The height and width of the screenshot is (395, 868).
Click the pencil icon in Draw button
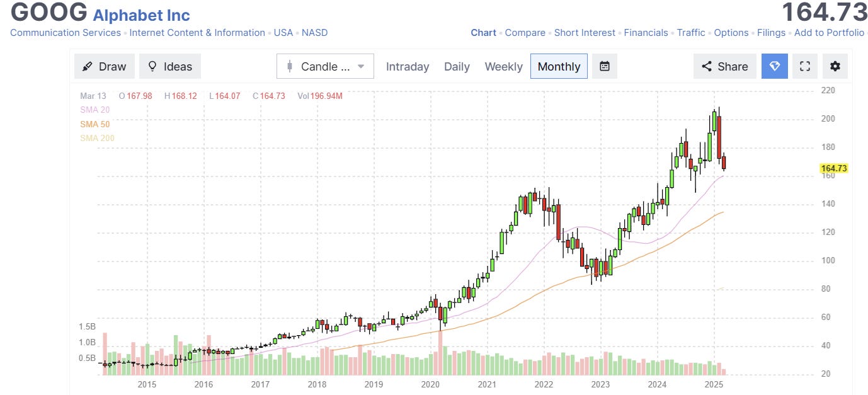pos(88,67)
